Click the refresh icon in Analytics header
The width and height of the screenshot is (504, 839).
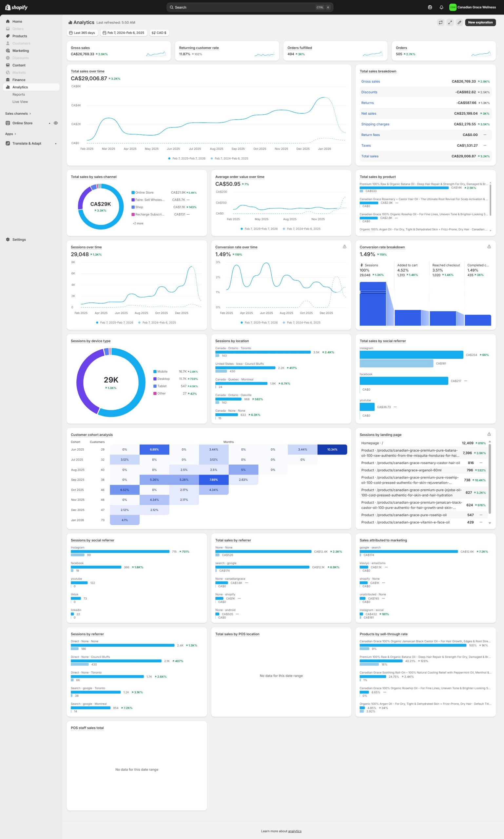(x=440, y=22)
